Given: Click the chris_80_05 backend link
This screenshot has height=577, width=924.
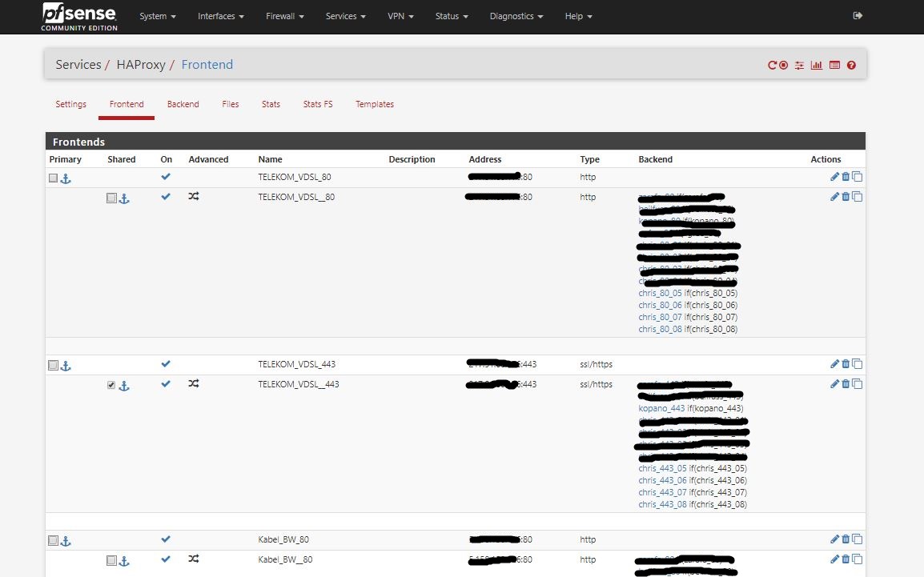Looking at the screenshot, I should [x=660, y=293].
